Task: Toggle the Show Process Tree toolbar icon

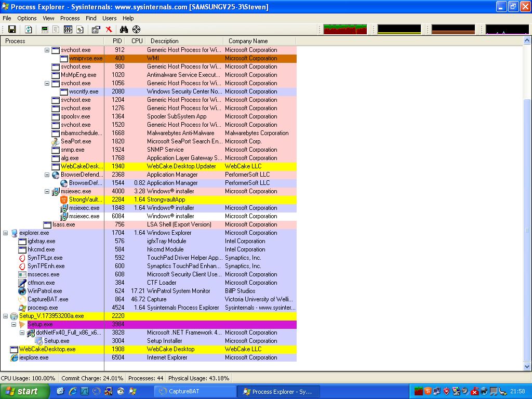Action: coord(56,30)
